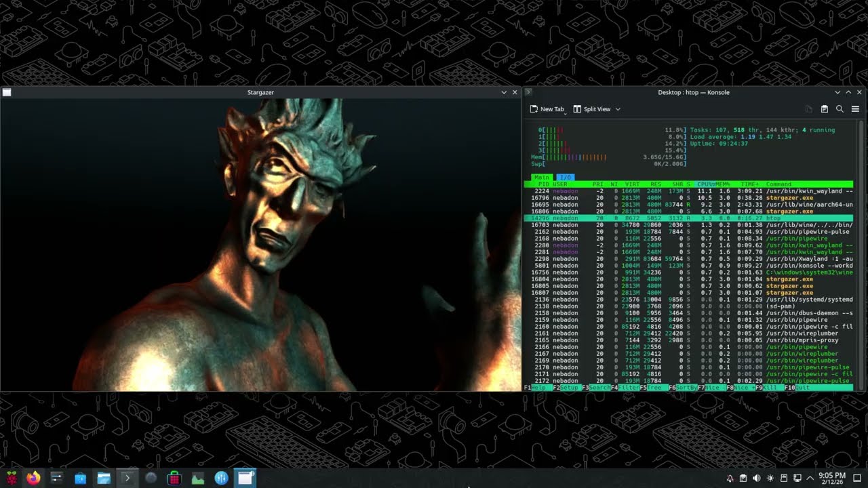Sort htop by the PID column header
The height and width of the screenshot is (488, 868).
click(x=543, y=184)
